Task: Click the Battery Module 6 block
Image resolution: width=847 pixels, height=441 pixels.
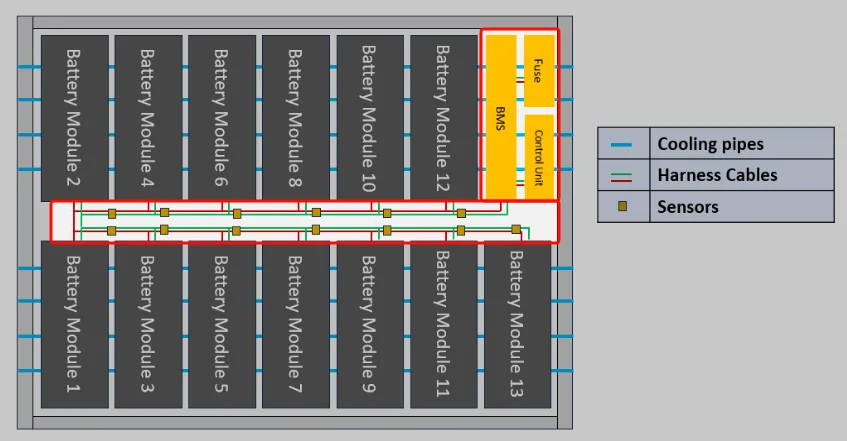Action: 222,118
